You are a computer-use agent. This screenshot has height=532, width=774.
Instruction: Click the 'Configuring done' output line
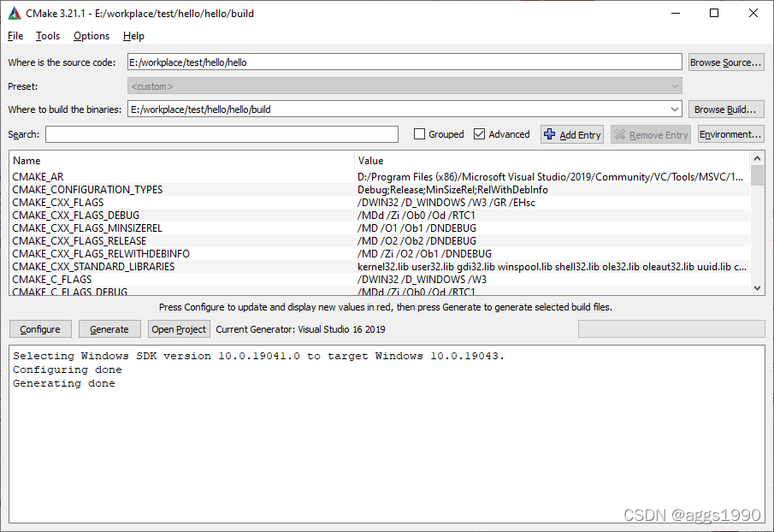click(67, 369)
